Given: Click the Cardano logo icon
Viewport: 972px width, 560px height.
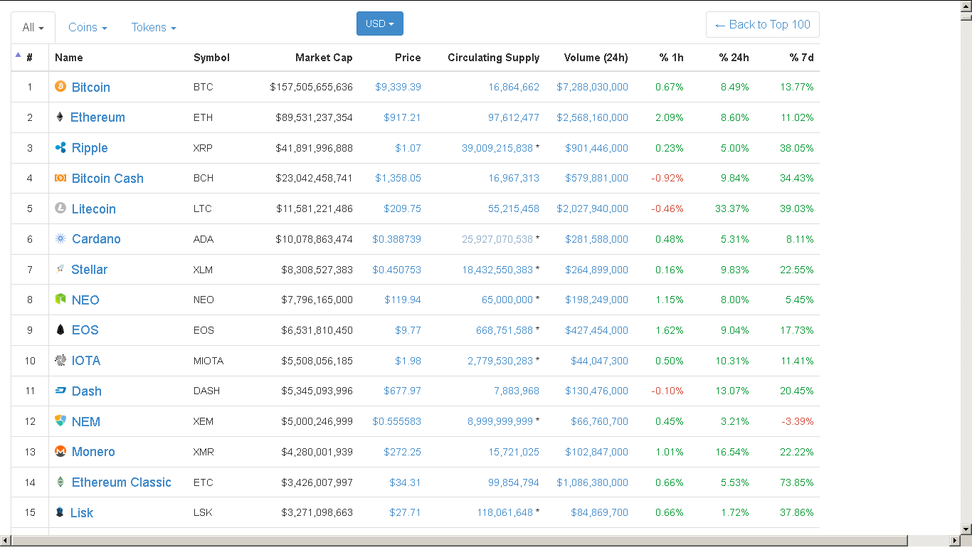Looking at the screenshot, I should point(60,238).
